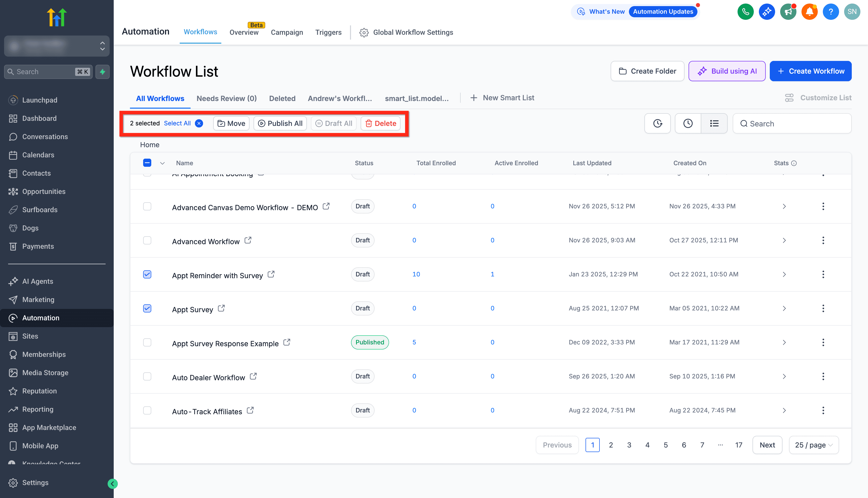Open three-dot menu for Advanced Canvas Demo Workflow
This screenshot has width=868, height=498.
pyautogui.click(x=823, y=206)
